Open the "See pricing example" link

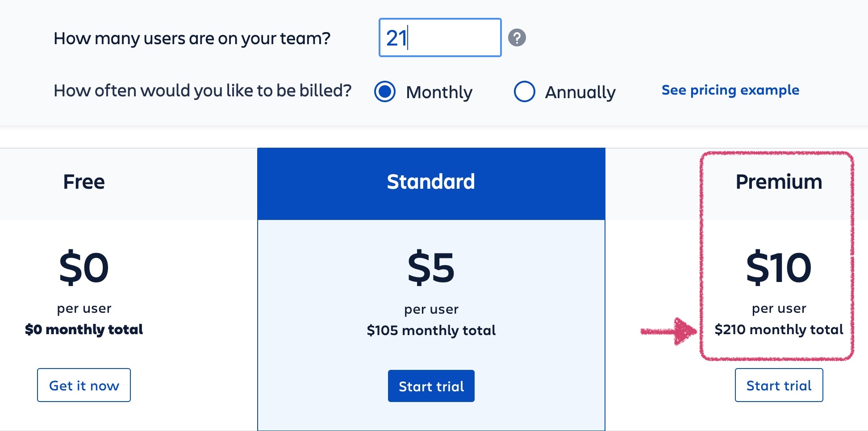coord(730,90)
